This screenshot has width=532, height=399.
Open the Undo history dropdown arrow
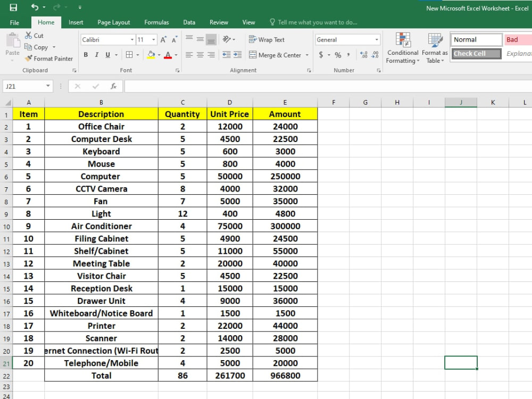[44, 7]
